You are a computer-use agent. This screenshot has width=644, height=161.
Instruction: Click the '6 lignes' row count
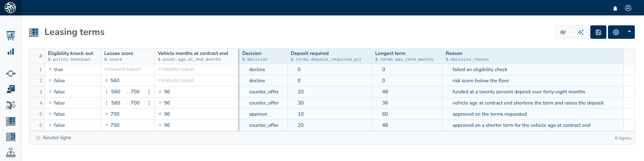click(x=623, y=138)
